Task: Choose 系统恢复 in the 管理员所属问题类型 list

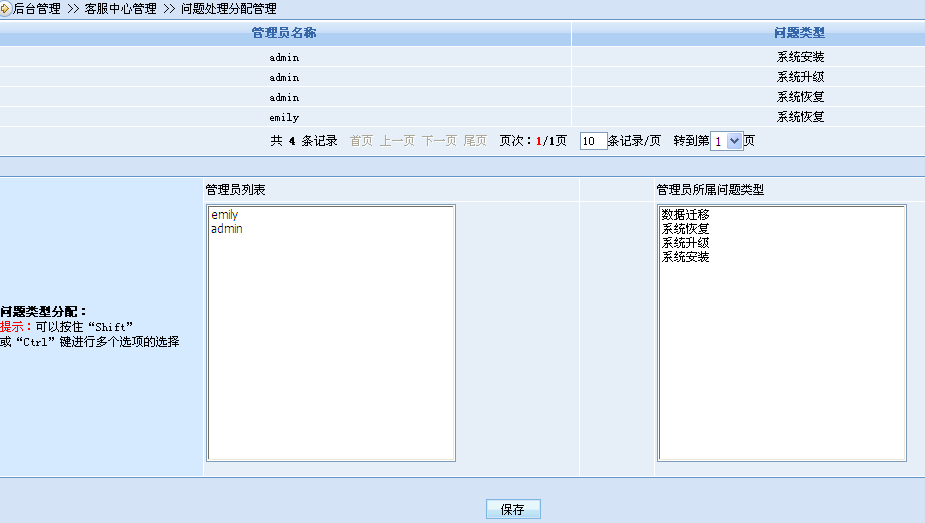Action: (685, 229)
